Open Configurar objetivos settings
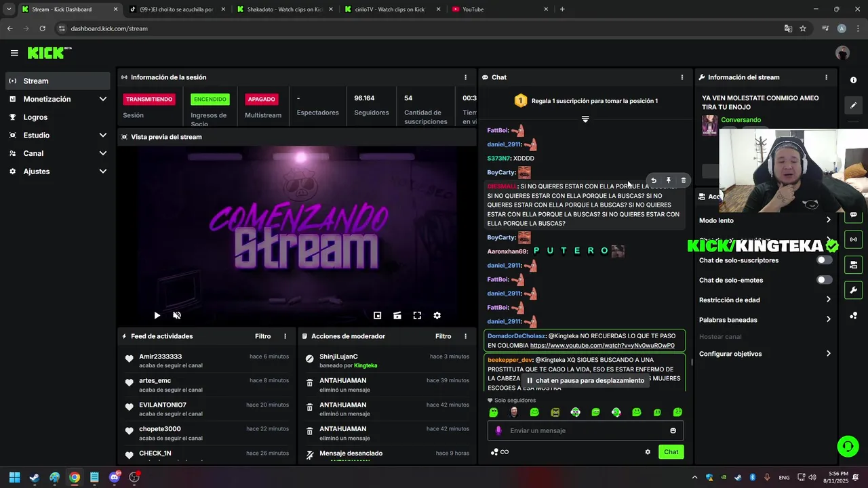Viewport: 868px width, 488px height. [765, 354]
